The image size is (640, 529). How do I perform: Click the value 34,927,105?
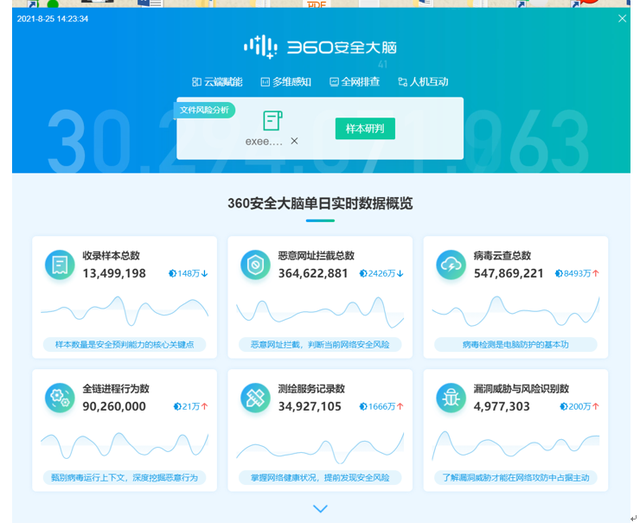[310, 407]
